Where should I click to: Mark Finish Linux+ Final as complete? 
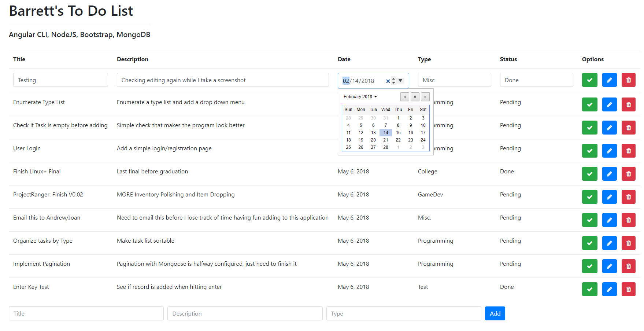click(589, 174)
